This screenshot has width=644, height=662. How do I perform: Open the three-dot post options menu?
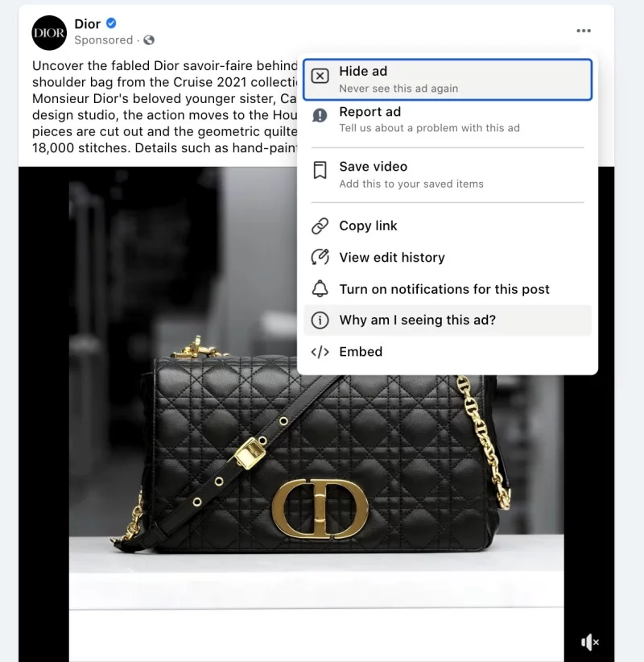(x=584, y=31)
